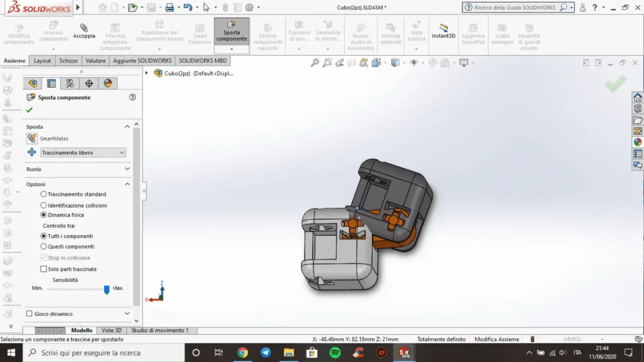Open the Modello bottom tab

[x=82, y=330]
